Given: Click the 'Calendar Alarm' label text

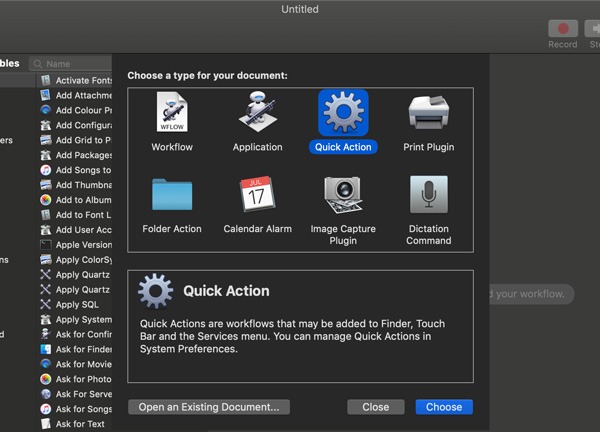Looking at the screenshot, I should [x=258, y=229].
